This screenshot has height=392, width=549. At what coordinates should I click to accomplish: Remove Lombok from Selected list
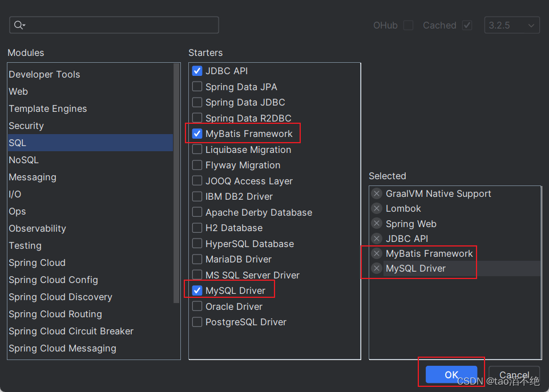coord(377,209)
